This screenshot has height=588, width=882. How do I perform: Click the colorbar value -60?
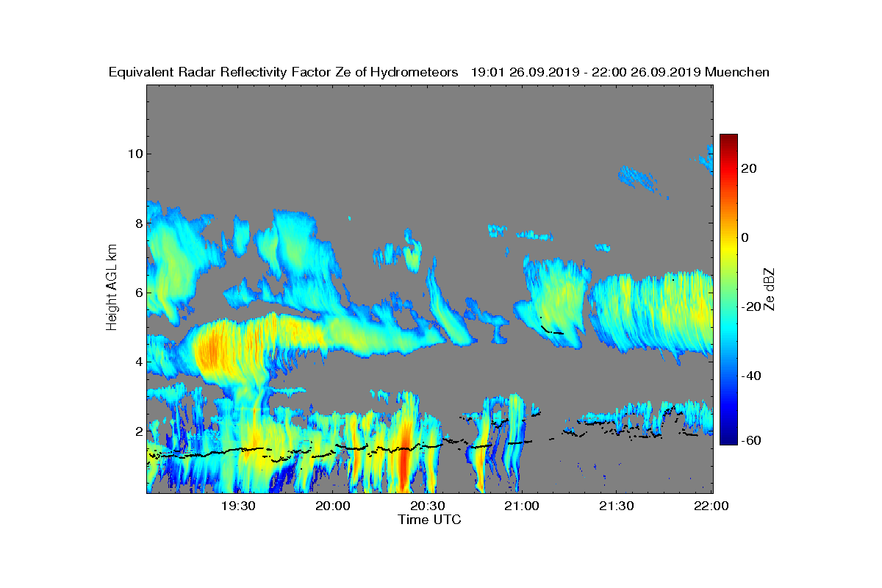(752, 440)
